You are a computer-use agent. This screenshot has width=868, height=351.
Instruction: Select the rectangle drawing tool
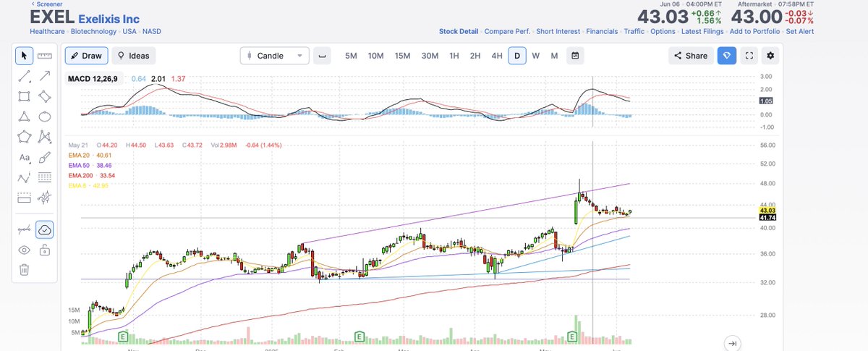tap(24, 96)
